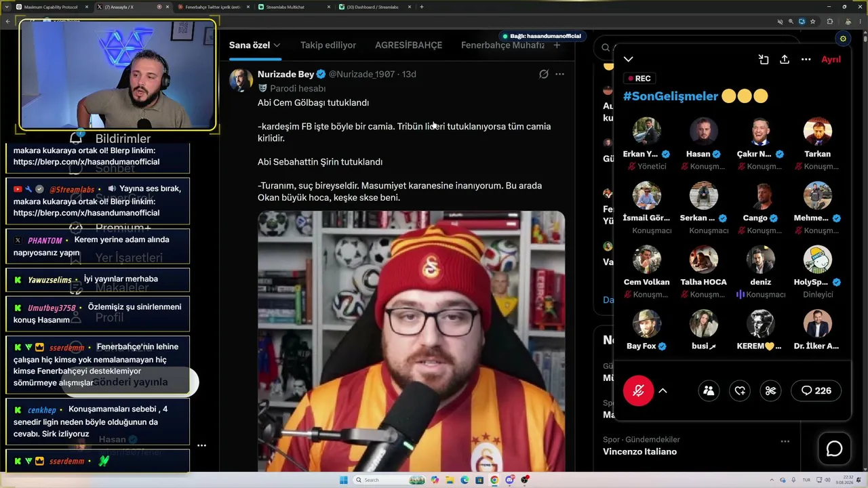Add a new timeline tab with plus
868x488 pixels.
557,45
